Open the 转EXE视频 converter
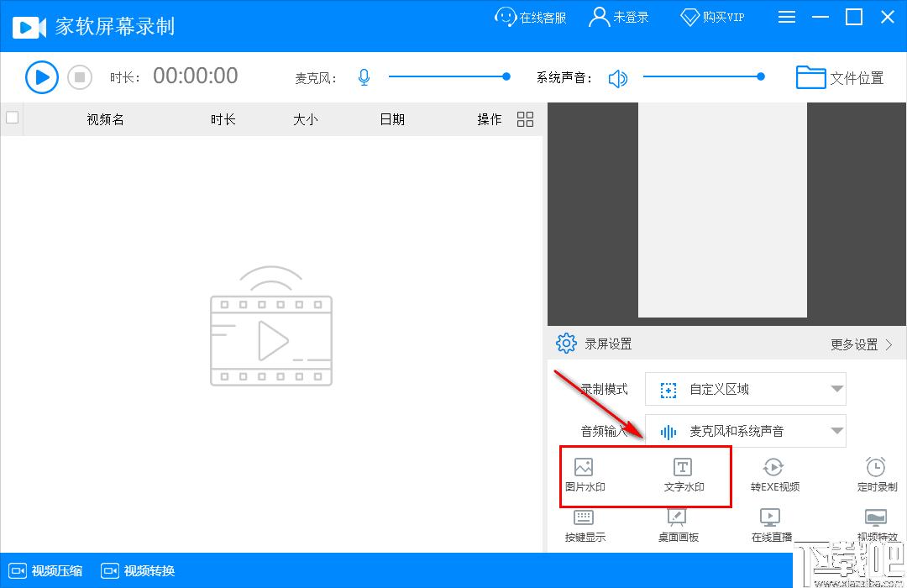The image size is (907, 588). pos(774,475)
